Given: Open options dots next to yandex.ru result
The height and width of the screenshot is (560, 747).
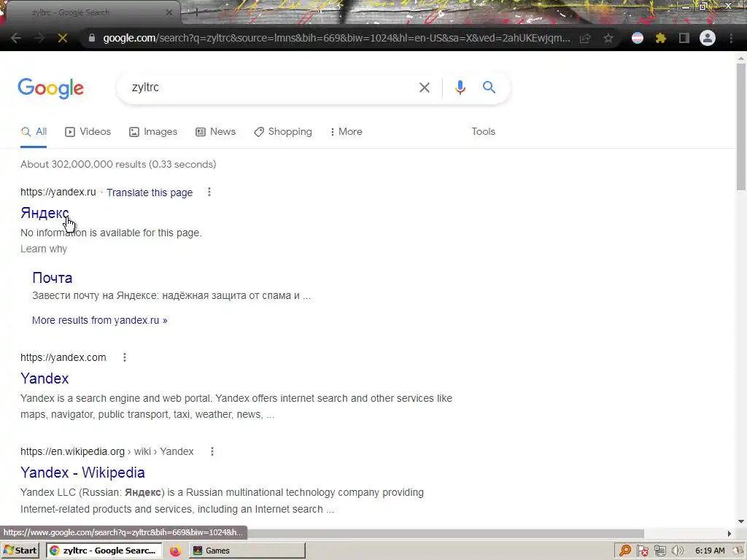Looking at the screenshot, I should 209,192.
